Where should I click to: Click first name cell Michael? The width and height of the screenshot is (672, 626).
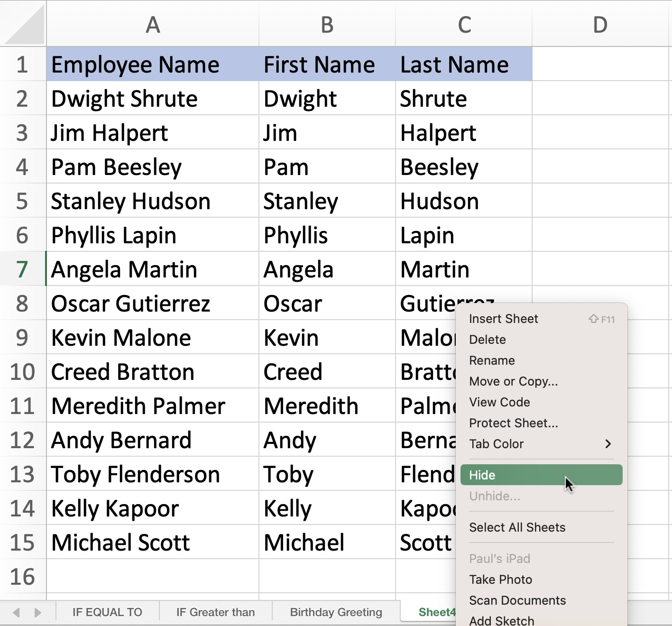(327, 542)
